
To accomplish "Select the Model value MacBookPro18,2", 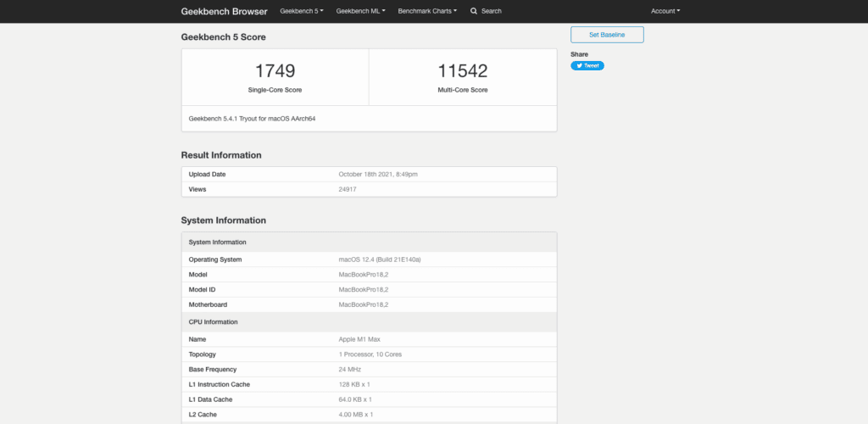I will pos(364,275).
